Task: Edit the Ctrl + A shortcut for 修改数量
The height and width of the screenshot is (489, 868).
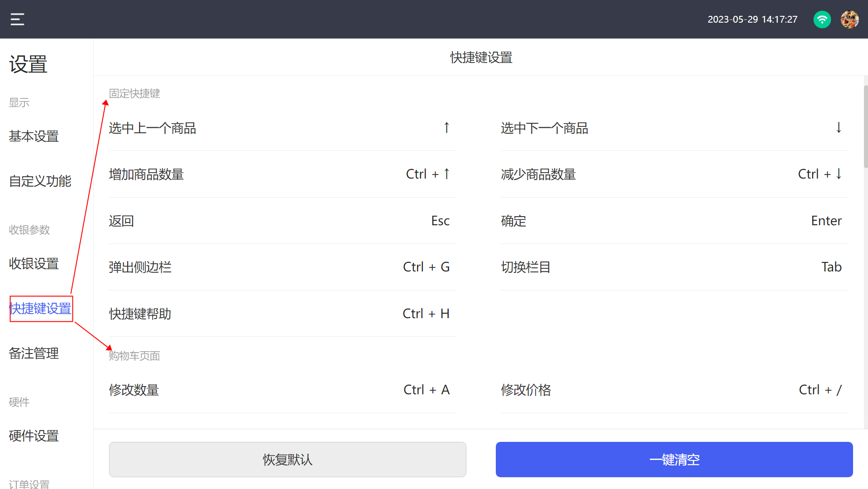Action: (x=427, y=390)
